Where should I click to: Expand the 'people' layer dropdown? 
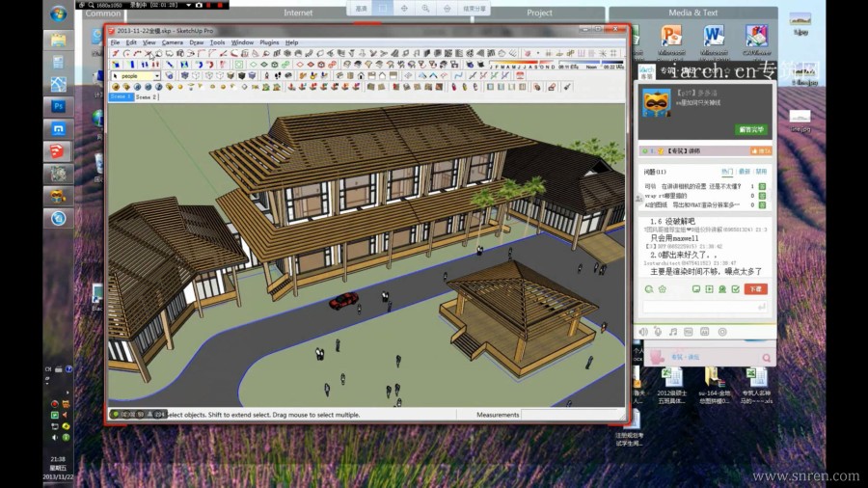pyautogui.click(x=156, y=75)
